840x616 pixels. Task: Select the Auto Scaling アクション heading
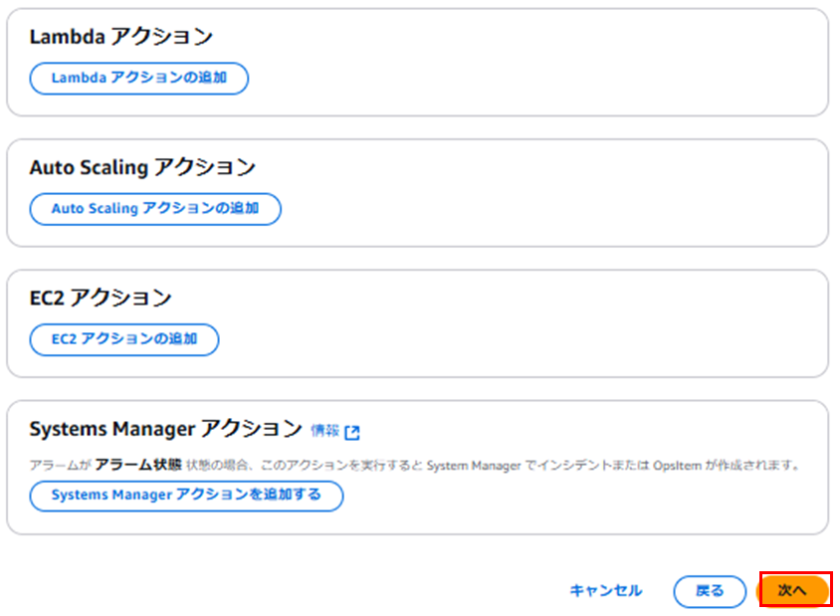142,167
